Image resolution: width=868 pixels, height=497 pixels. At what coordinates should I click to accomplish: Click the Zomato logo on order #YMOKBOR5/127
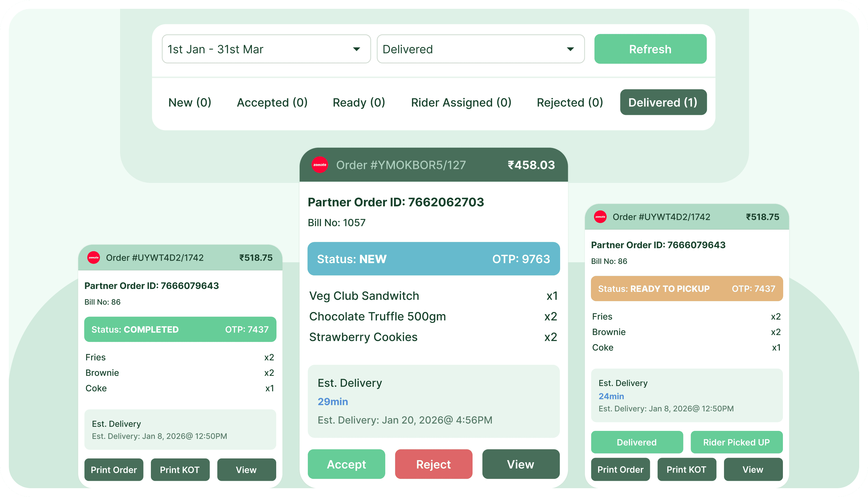coord(320,165)
